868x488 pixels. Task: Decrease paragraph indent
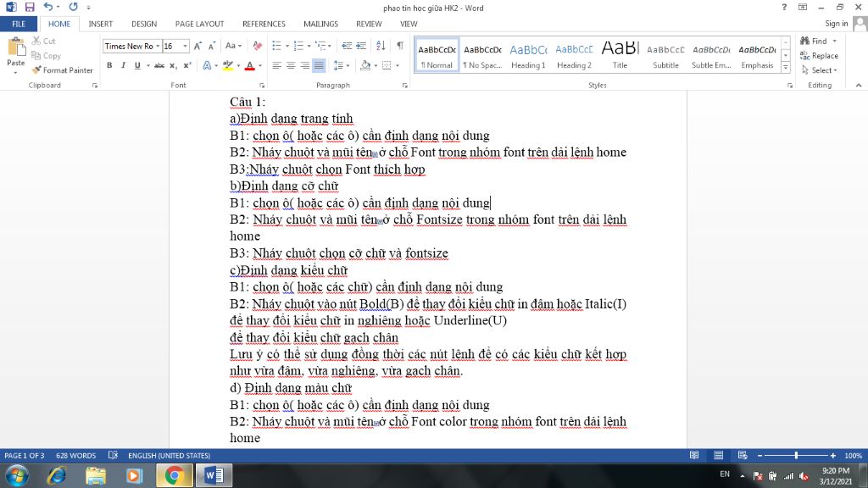pos(347,46)
